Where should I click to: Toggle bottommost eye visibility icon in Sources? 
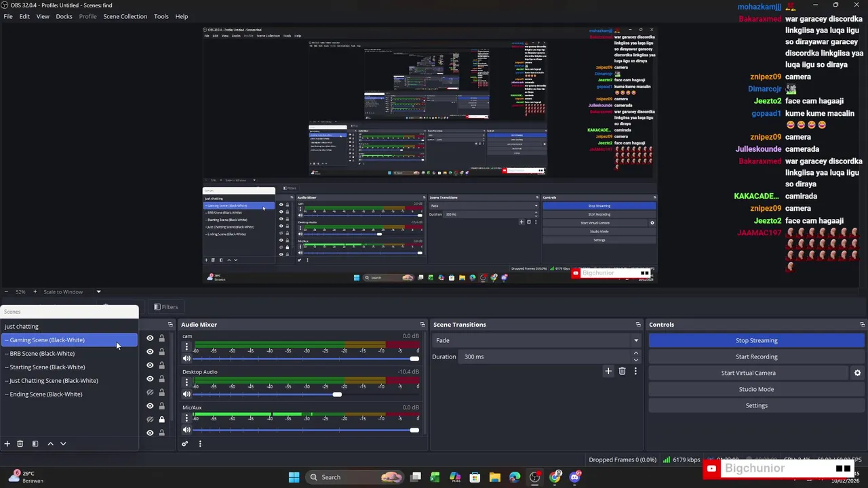point(150,432)
